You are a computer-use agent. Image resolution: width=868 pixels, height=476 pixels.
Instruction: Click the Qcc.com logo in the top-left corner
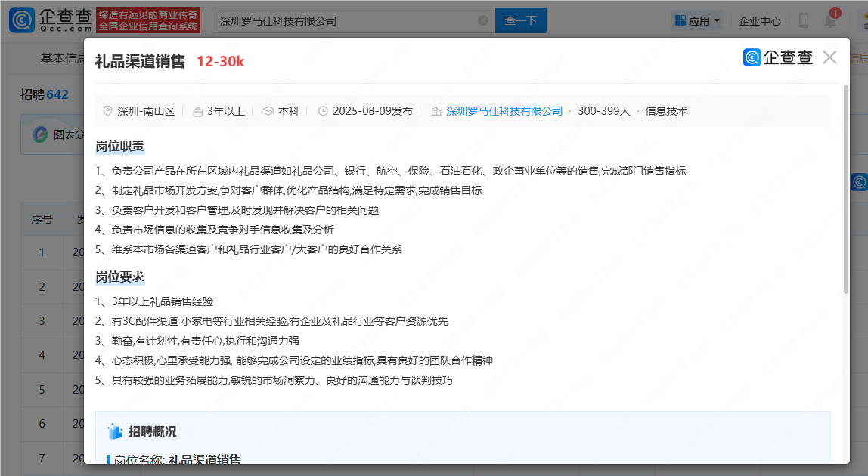(x=45, y=20)
